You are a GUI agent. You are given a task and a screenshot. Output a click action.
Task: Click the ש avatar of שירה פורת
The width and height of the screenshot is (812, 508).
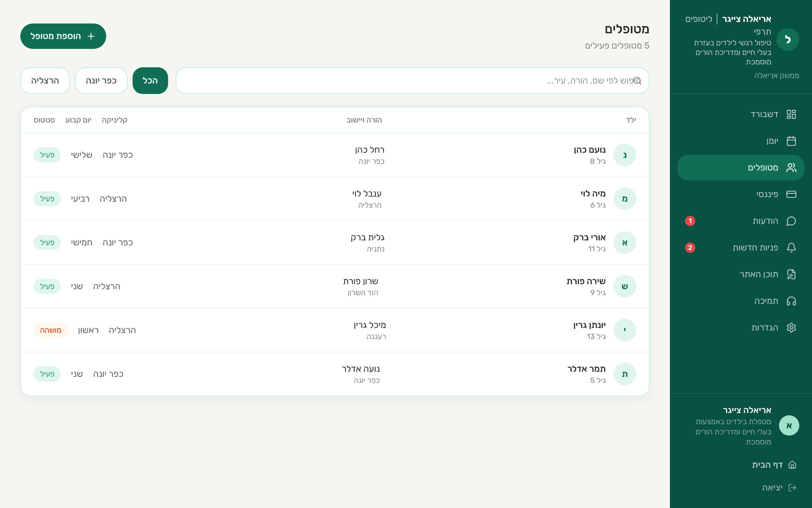click(x=625, y=286)
